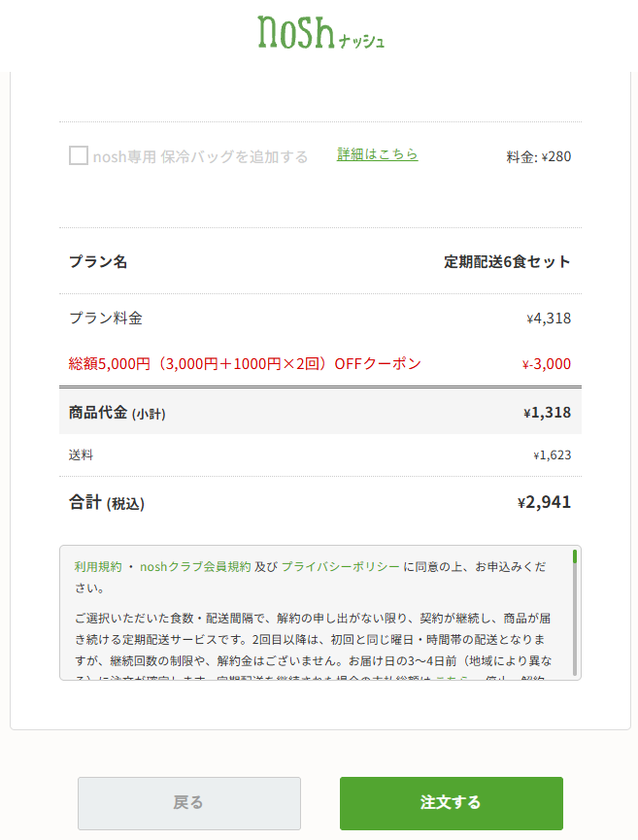Screen dimensions: 638x840
Task: Click the red 総額5,000円 OFFクーポン text
Action: point(245,364)
